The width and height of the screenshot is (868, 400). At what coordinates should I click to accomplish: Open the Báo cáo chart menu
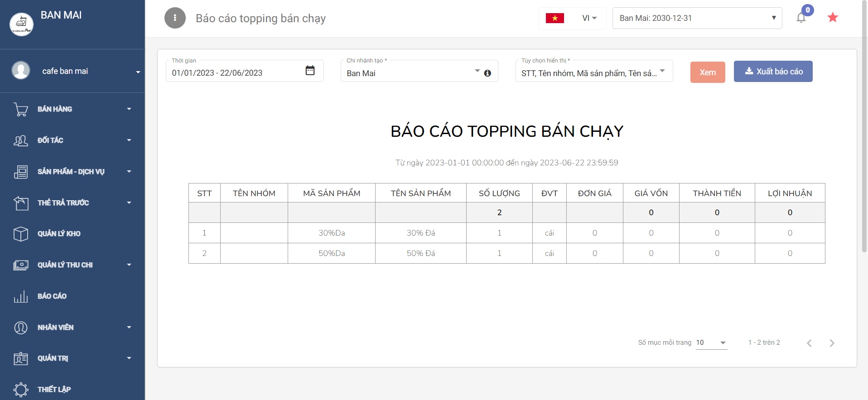click(52, 296)
